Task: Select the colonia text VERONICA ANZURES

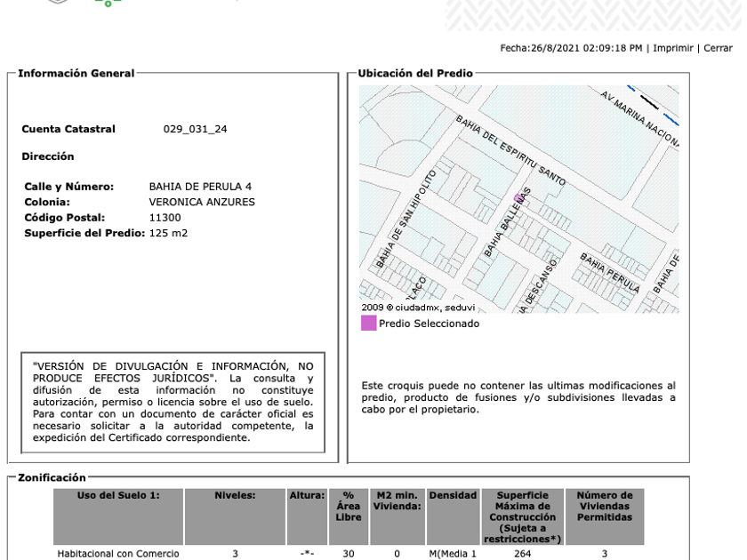Action: (202, 202)
